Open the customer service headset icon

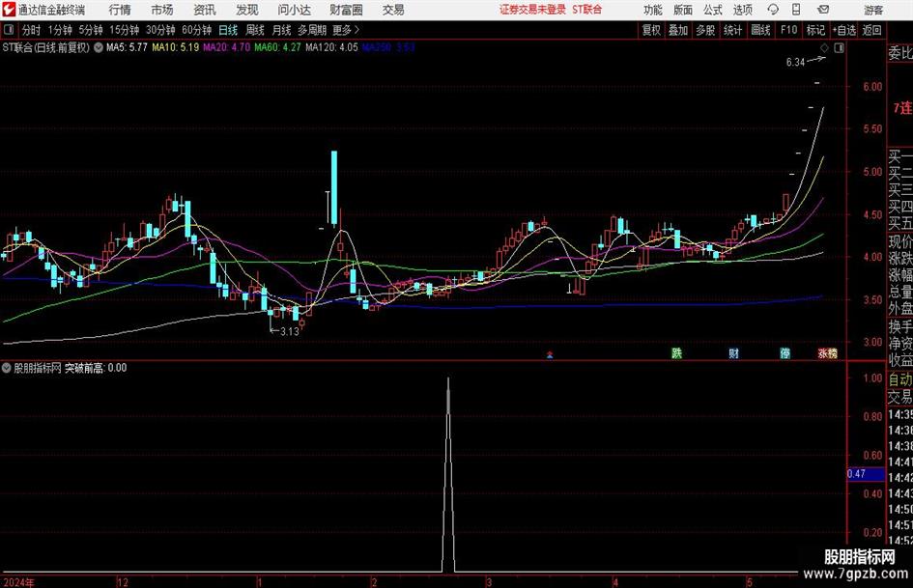773,10
